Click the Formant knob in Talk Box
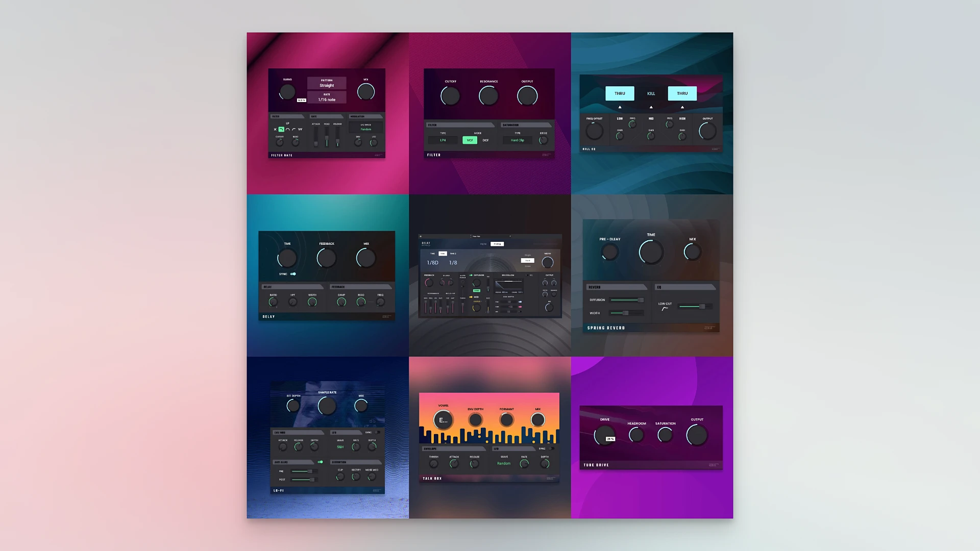 point(506,420)
